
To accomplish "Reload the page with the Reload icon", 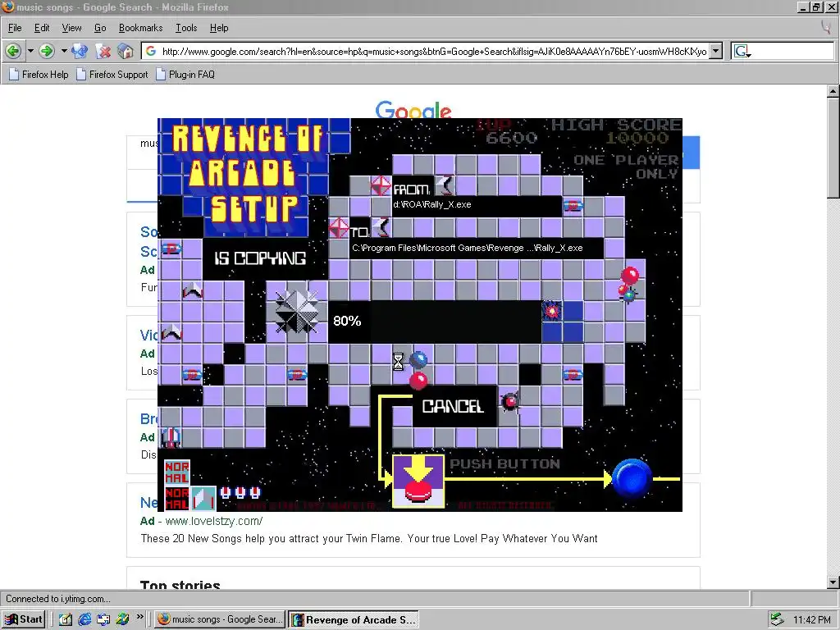I will (80, 52).
